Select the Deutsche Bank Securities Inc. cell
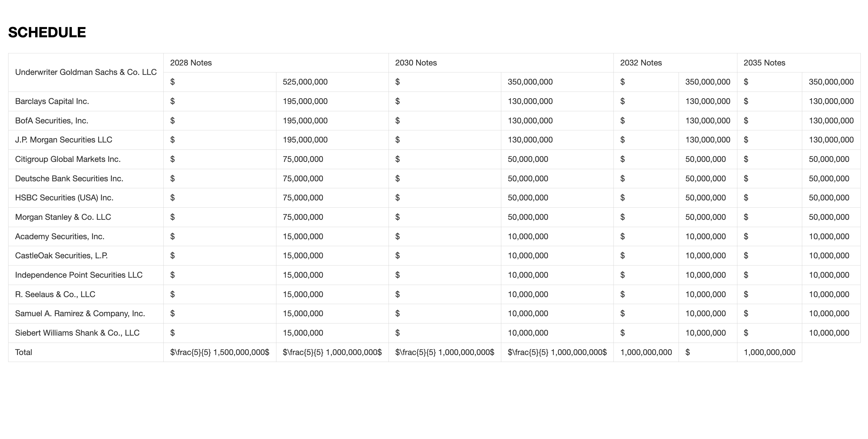Viewport: 868px width, 439px height. pyautogui.click(x=69, y=178)
